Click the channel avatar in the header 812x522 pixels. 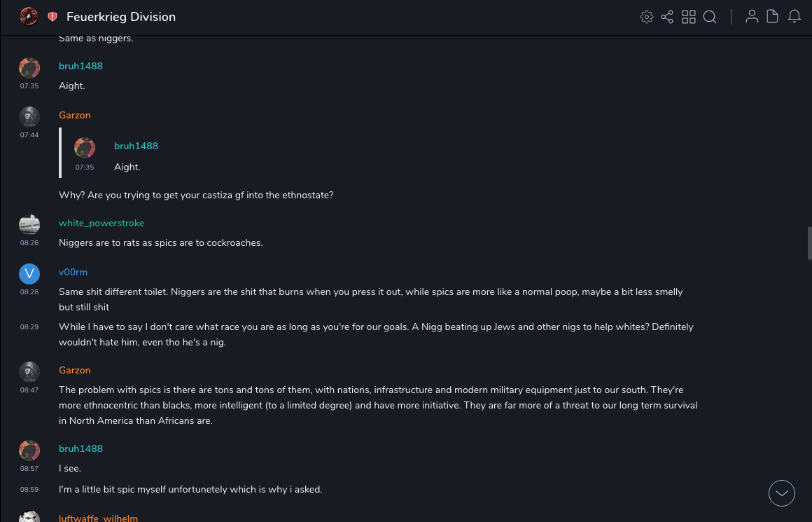point(29,16)
